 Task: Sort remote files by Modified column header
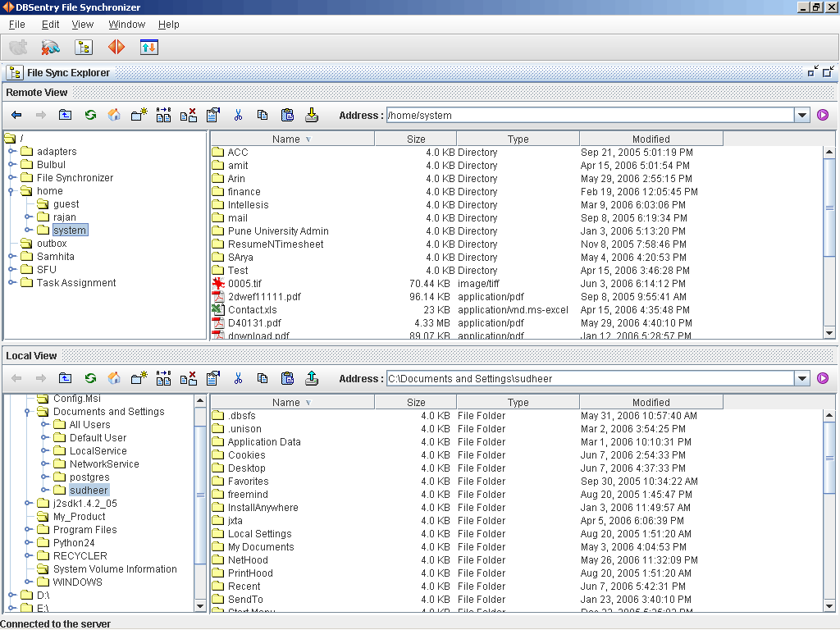click(x=651, y=139)
